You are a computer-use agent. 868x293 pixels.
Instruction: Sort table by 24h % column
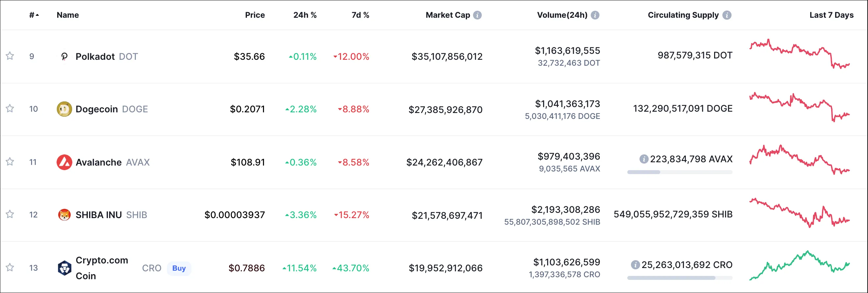[305, 15]
